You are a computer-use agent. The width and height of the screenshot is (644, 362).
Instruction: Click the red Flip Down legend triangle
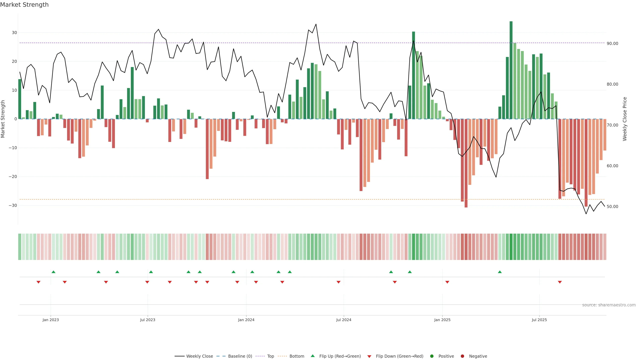tap(369, 356)
